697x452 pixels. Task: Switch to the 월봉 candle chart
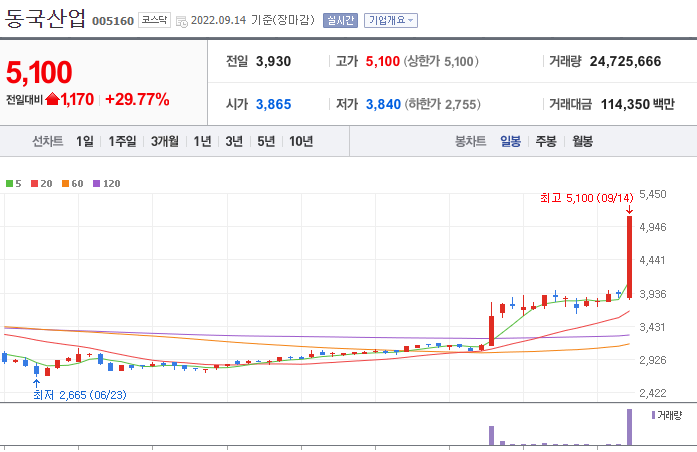[x=582, y=141]
